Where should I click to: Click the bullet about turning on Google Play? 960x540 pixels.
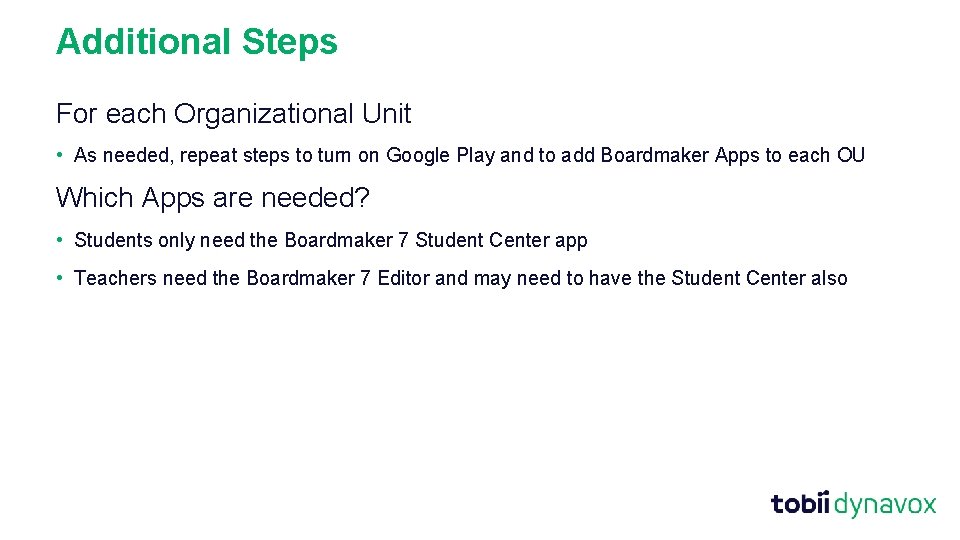tap(469, 156)
